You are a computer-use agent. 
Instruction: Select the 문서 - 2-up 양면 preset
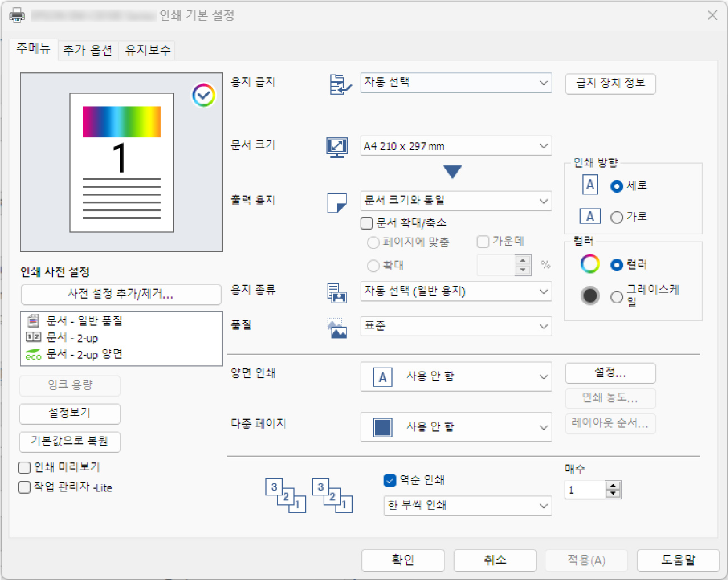click(x=84, y=355)
